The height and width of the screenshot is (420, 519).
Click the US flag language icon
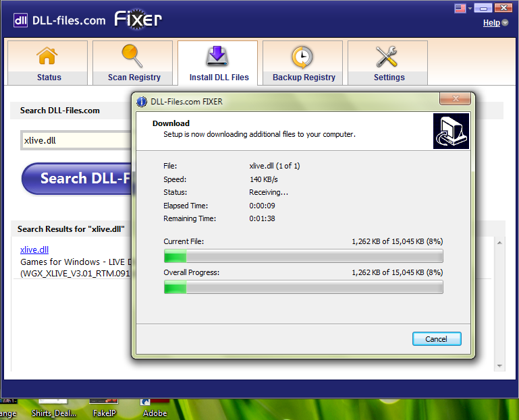(460, 8)
